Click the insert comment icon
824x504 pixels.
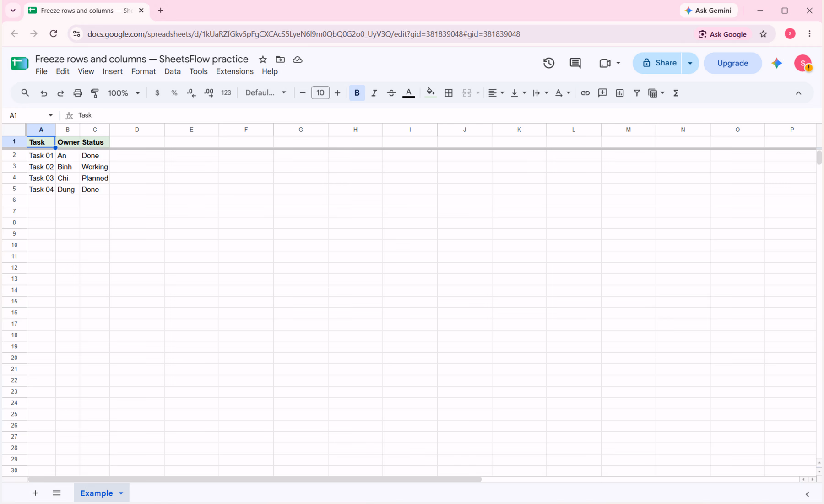click(x=602, y=93)
